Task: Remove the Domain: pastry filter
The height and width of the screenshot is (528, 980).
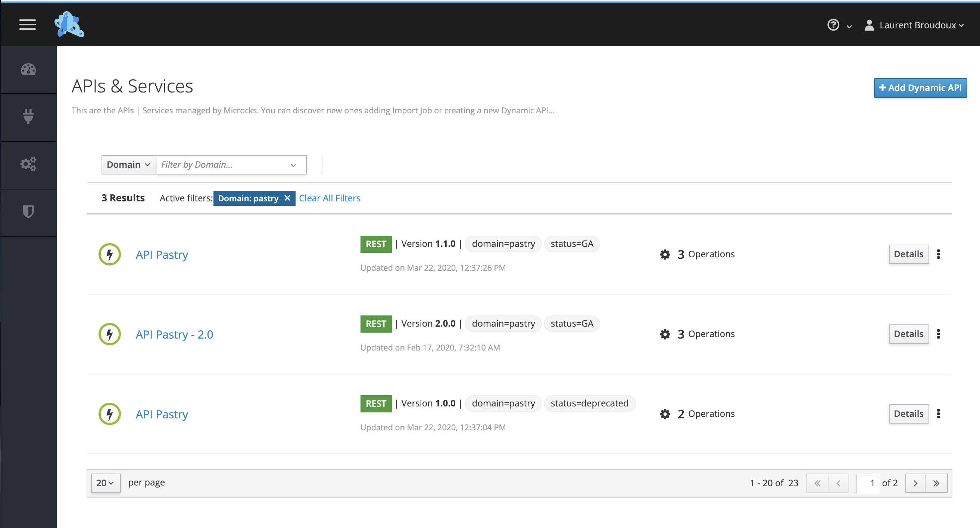Action: [288, 198]
